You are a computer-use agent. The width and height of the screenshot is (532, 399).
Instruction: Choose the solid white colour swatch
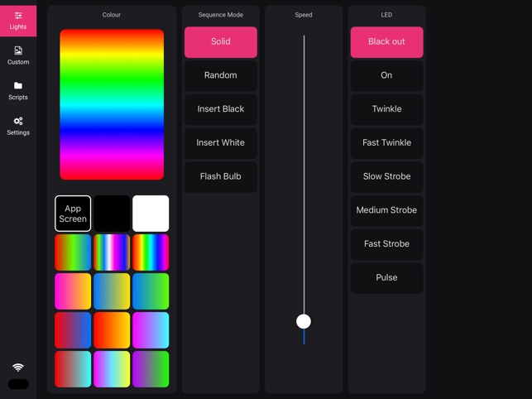151,214
